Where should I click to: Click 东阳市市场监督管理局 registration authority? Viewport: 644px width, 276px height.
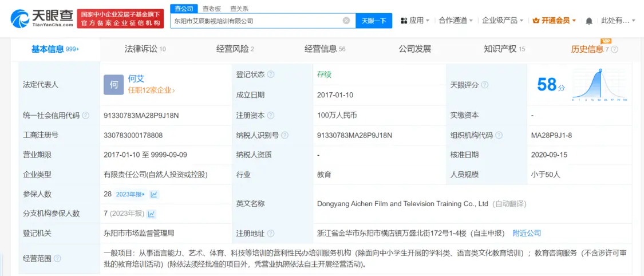click(139, 233)
